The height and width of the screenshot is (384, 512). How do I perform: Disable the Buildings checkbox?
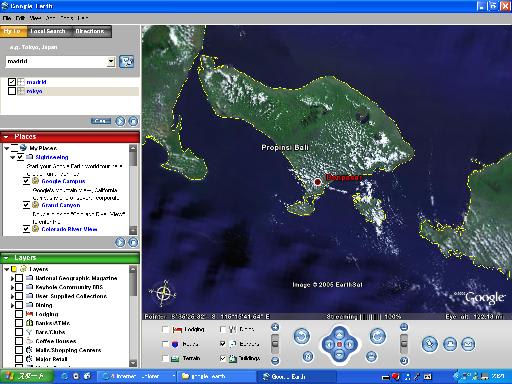223,358
